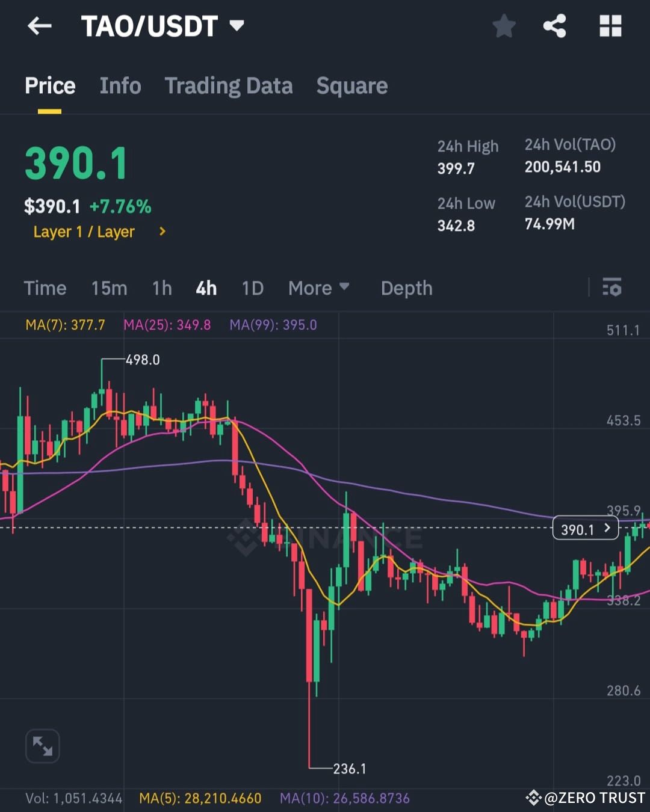Click the 498.0 high price marker

pyautogui.click(x=142, y=360)
